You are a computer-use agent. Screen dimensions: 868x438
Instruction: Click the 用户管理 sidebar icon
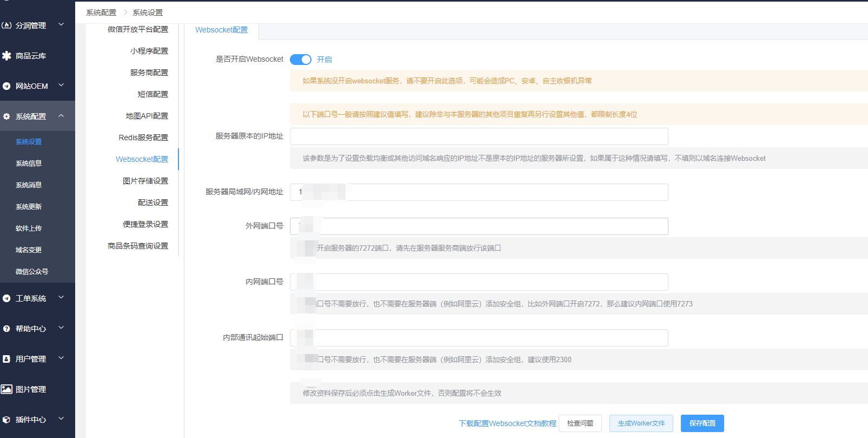tap(6, 359)
